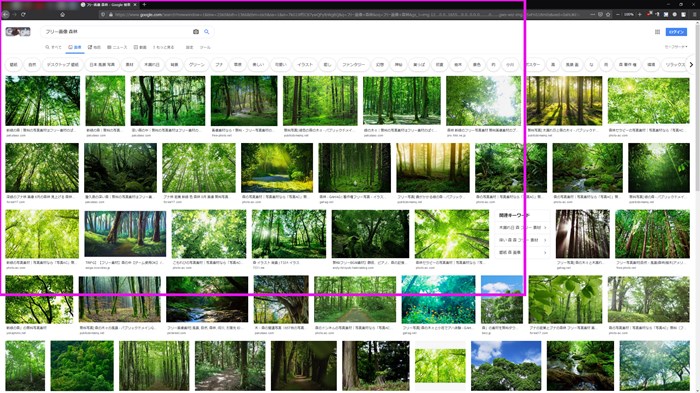Reset zoom by clicking 100% indicator
Image resolution: width=700 pixels, height=393 pixels.
629,14
